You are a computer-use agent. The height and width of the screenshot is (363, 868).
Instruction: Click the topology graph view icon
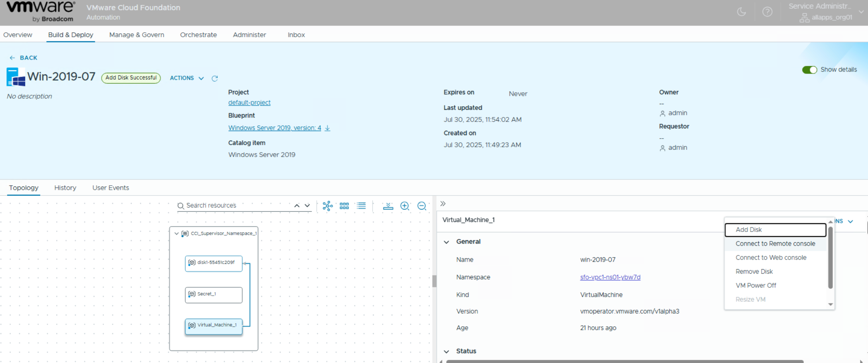[x=327, y=206]
